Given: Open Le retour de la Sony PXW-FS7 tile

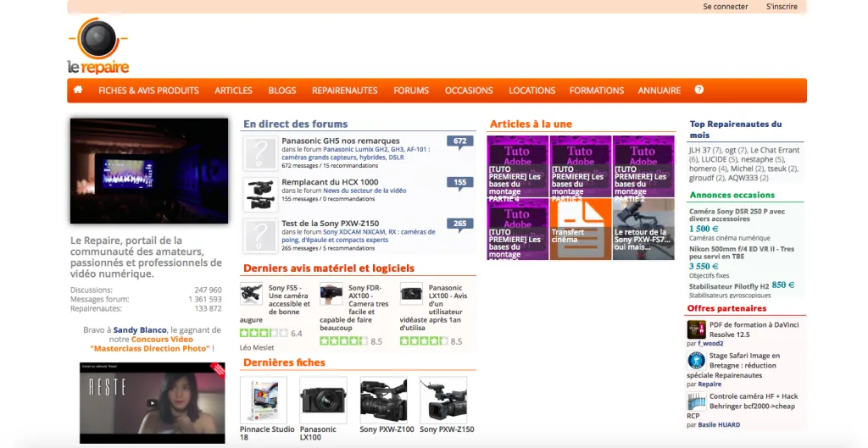Looking at the screenshot, I should coord(643,229).
